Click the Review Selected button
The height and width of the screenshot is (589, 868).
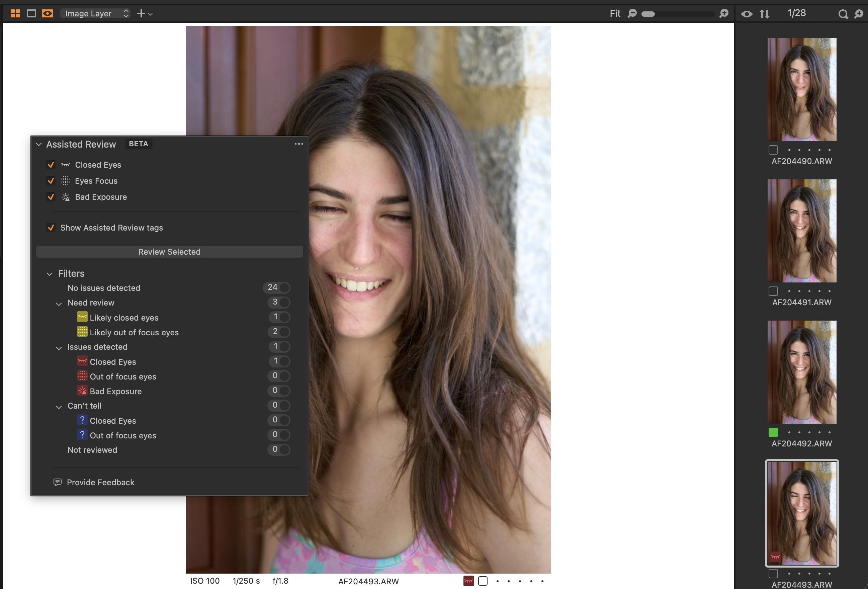pos(170,252)
